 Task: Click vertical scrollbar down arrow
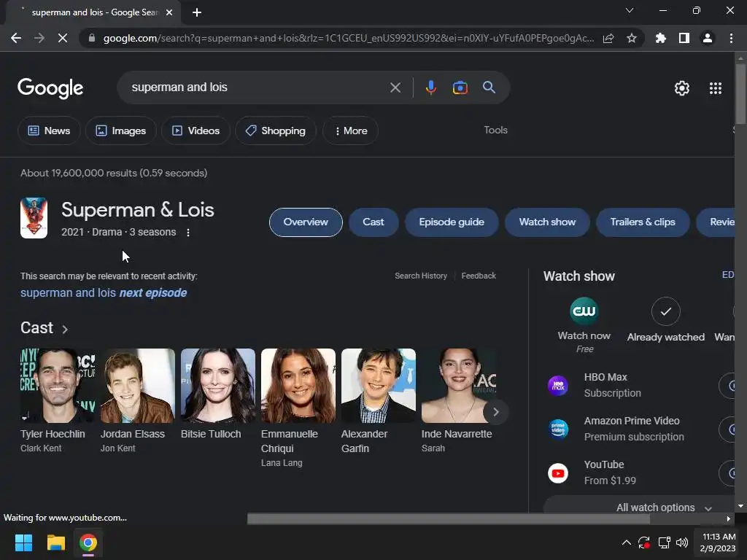click(x=740, y=506)
